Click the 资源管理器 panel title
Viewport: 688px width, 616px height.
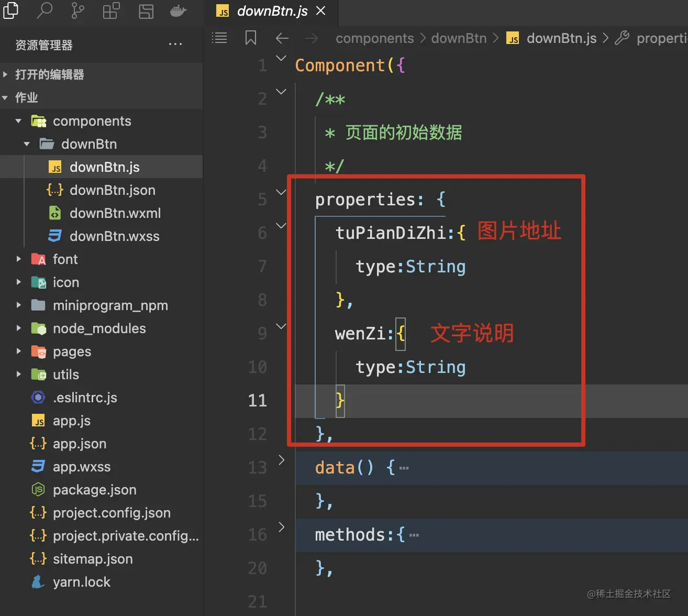pos(44,45)
